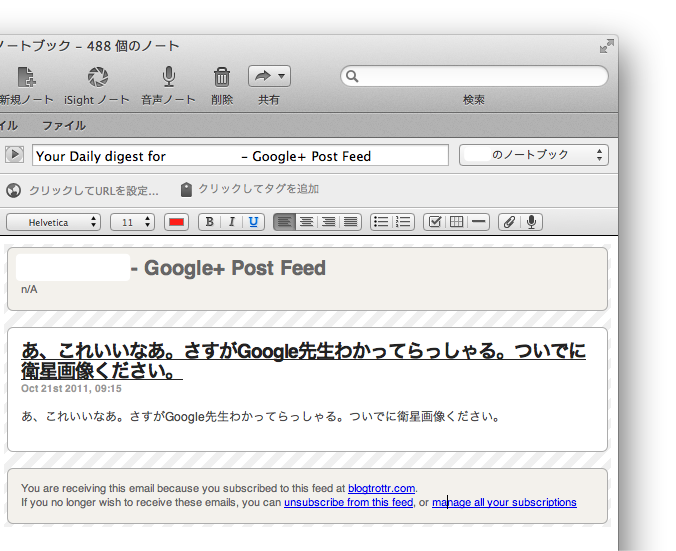Toggle underline formatting
Screen dimensions: 676x551
(x=254, y=222)
